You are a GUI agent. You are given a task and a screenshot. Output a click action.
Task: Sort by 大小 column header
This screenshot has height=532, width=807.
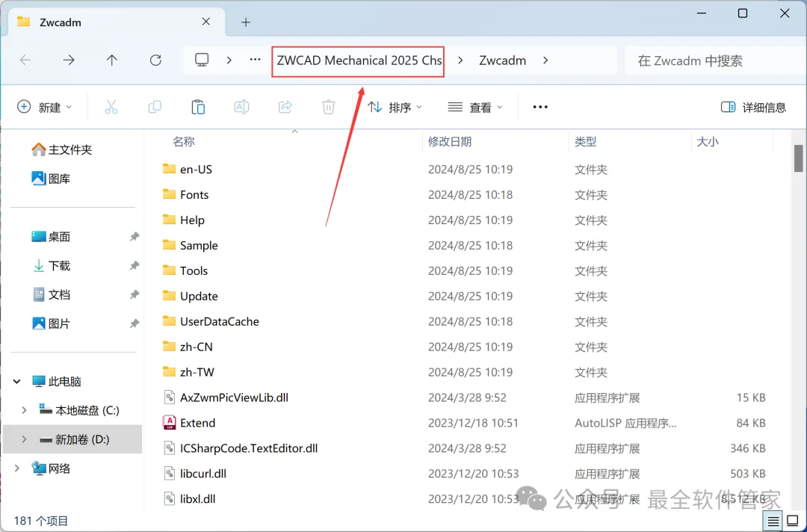707,141
